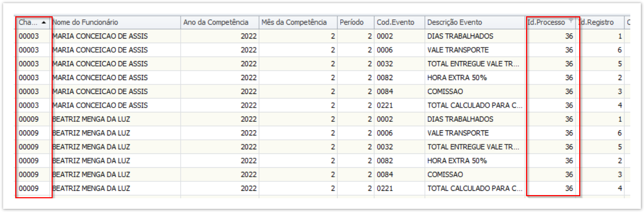Click the Descrição Evento column header

[454, 23]
